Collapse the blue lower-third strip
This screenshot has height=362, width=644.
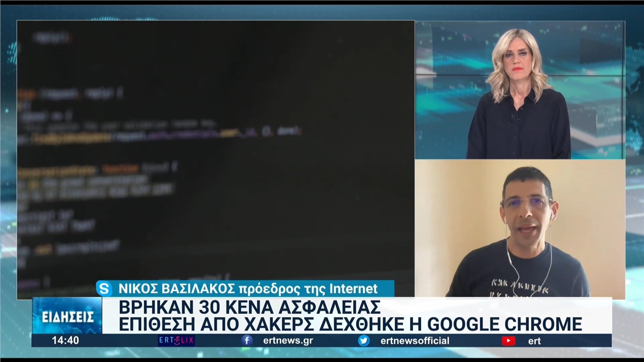click(x=322, y=340)
